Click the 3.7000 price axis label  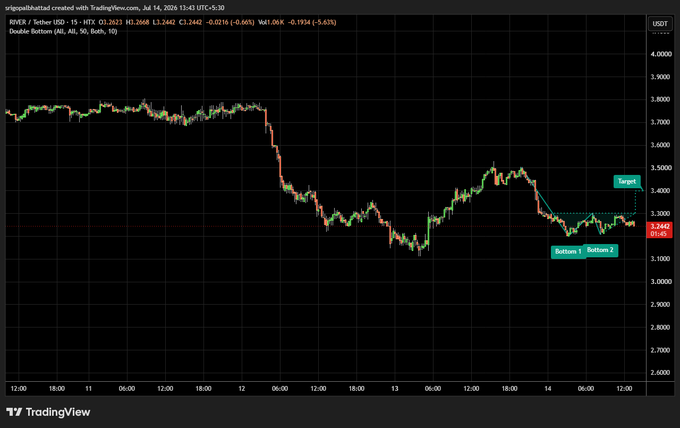coord(661,122)
